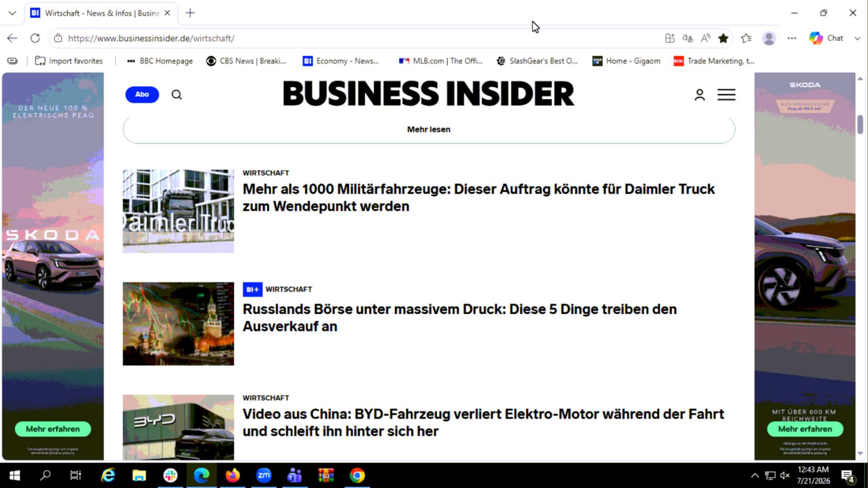
Task: Open the hamburger navigation menu
Action: point(726,94)
